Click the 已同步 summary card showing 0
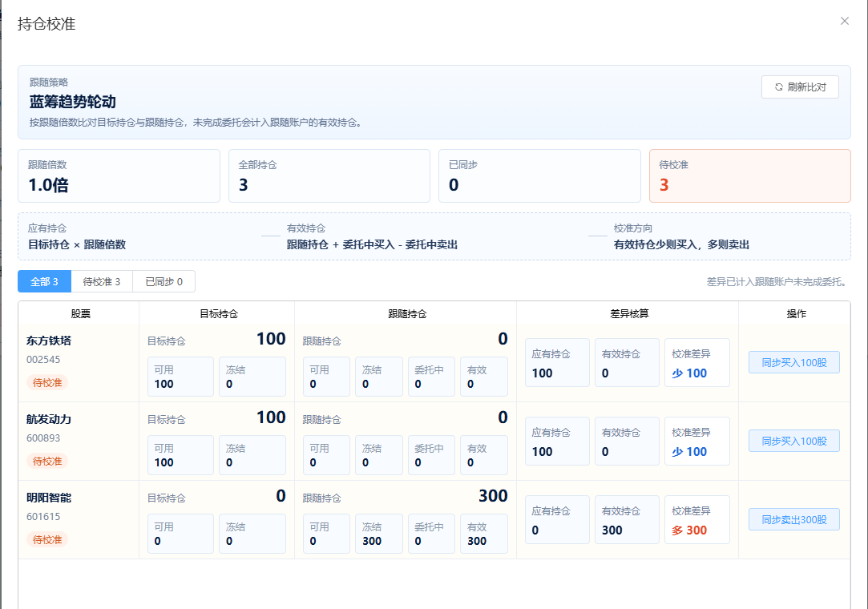 point(539,176)
